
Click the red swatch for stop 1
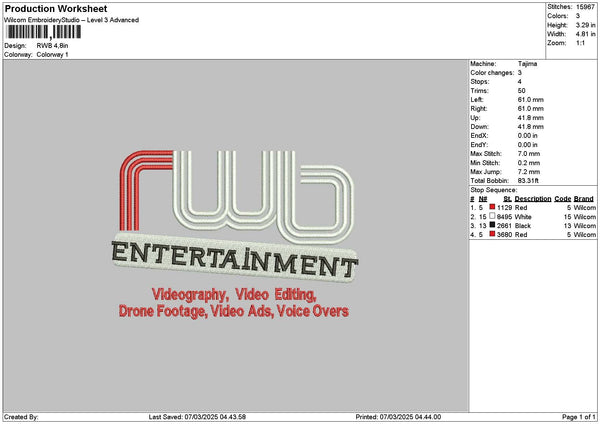coord(492,207)
